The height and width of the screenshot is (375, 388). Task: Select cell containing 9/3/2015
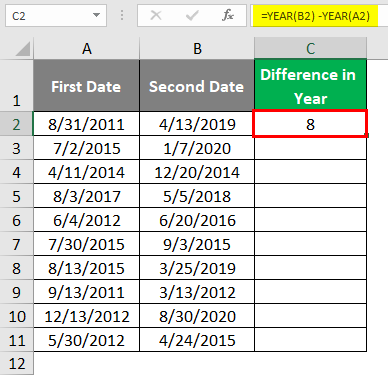pos(197,244)
